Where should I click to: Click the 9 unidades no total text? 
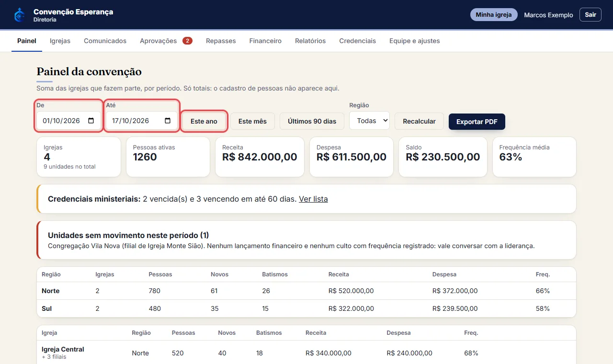click(69, 167)
